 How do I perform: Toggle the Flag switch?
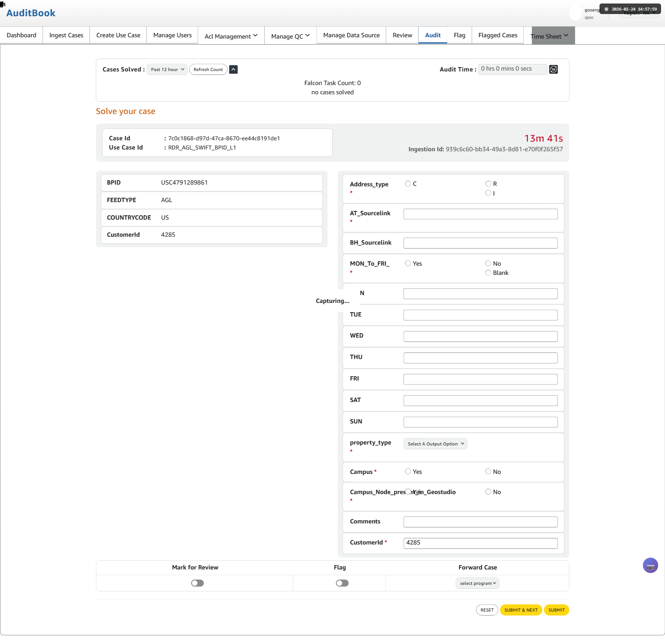pyautogui.click(x=342, y=583)
